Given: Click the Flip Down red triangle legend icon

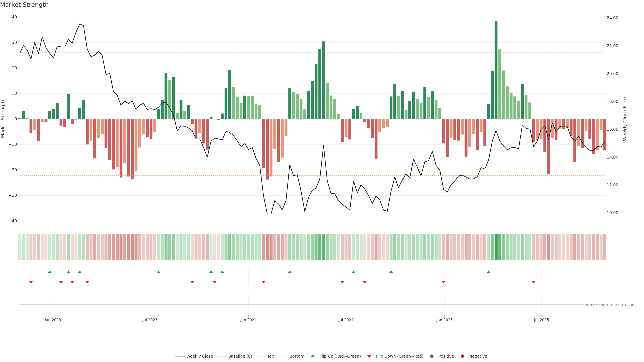Looking at the screenshot, I should tap(369, 356).
